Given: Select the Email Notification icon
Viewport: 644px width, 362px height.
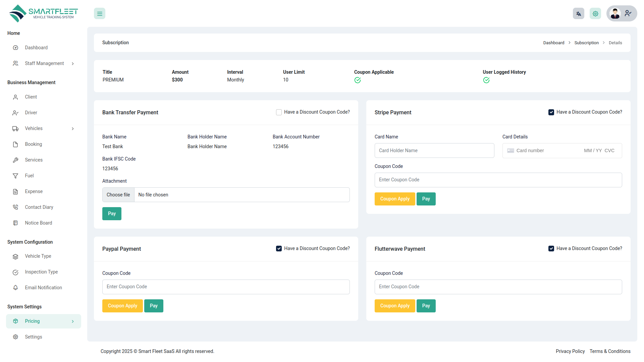Looking at the screenshot, I should pyautogui.click(x=15, y=288).
